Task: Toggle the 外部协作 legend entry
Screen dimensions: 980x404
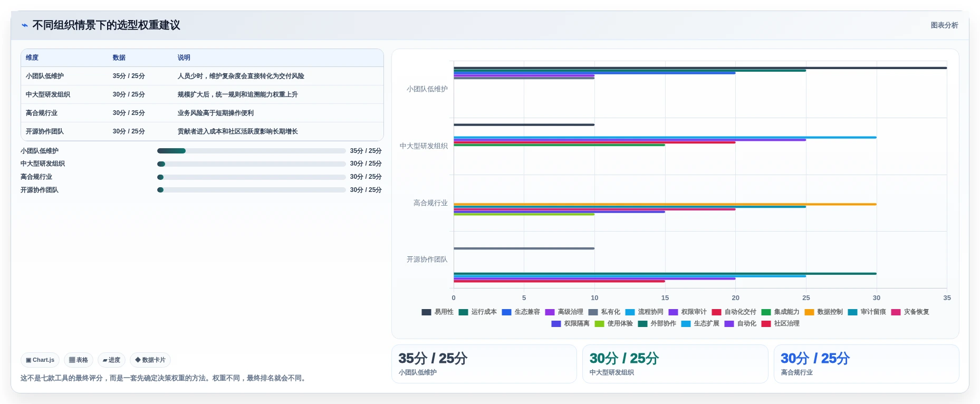Action: pyautogui.click(x=657, y=323)
